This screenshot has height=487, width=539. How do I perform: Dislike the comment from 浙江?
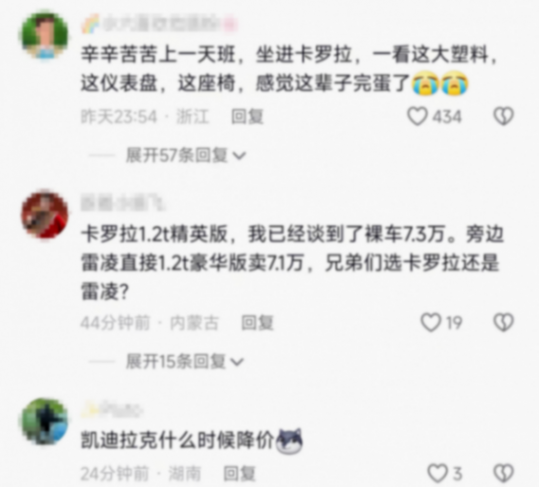pyautogui.click(x=504, y=116)
